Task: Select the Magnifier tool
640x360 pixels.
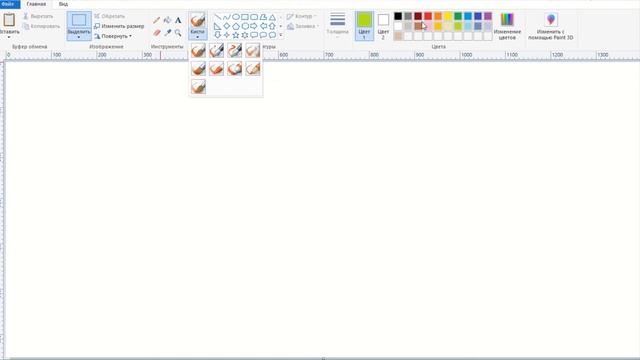Action: (x=178, y=33)
